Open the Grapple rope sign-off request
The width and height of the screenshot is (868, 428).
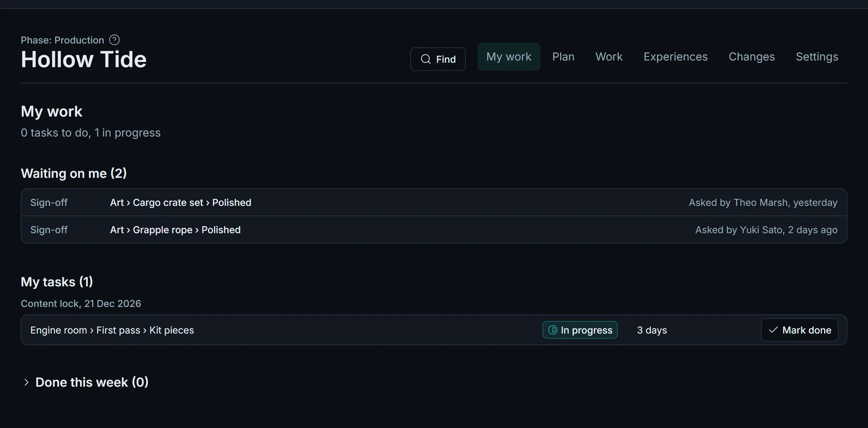click(x=434, y=229)
